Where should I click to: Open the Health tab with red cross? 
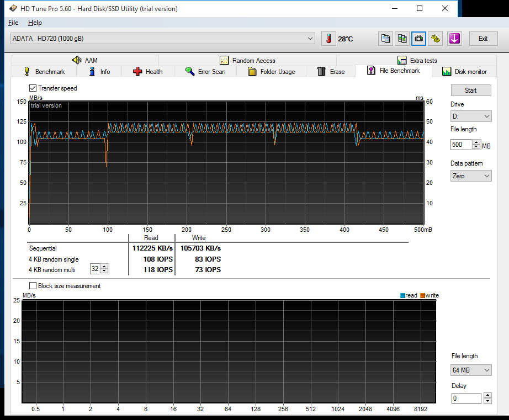point(147,72)
